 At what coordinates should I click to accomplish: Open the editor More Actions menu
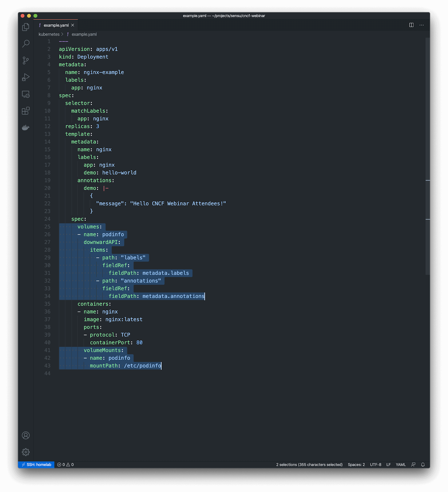point(422,25)
